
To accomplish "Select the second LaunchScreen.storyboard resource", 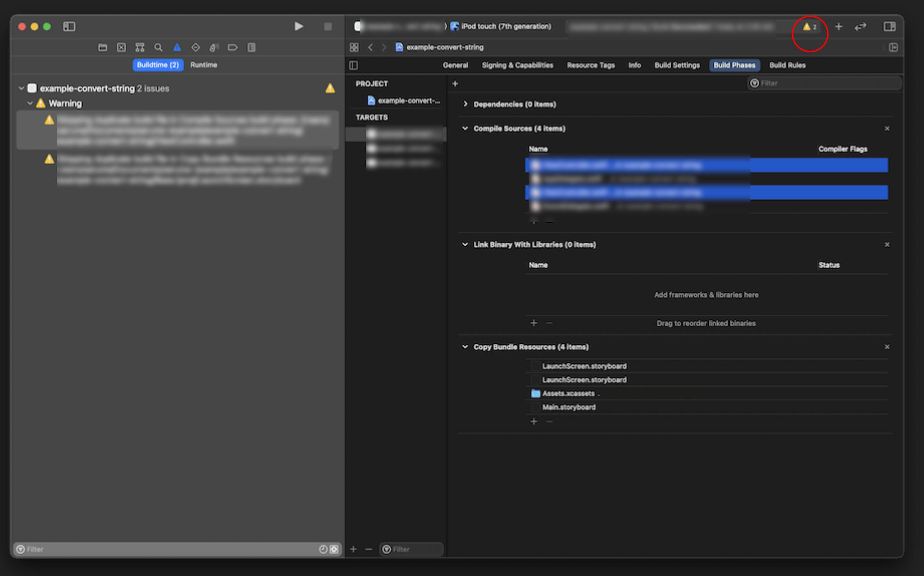I will coord(707,380).
